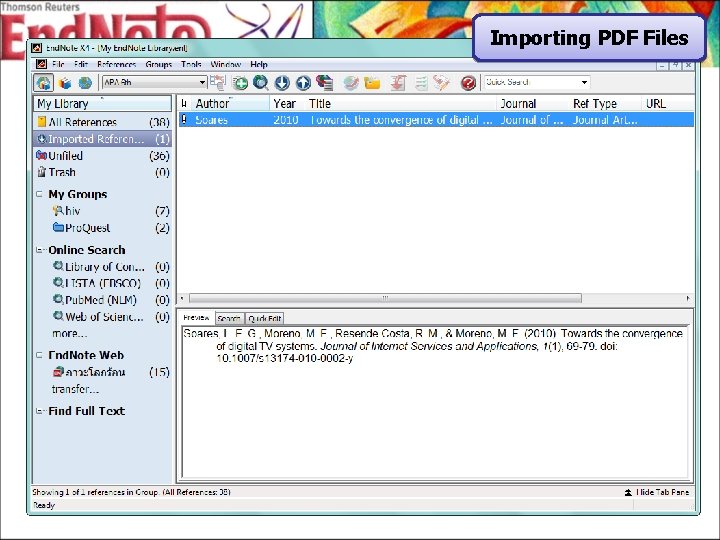
Task: Click the Export up-arrow icon
Action: click(x=303, y=83)
